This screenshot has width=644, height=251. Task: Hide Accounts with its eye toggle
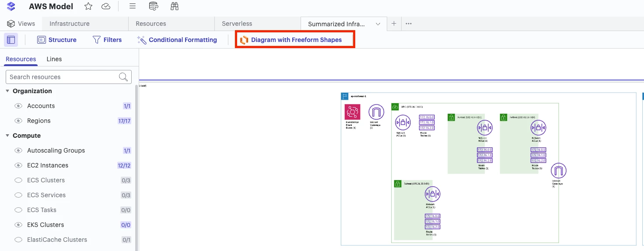point(18,106)
